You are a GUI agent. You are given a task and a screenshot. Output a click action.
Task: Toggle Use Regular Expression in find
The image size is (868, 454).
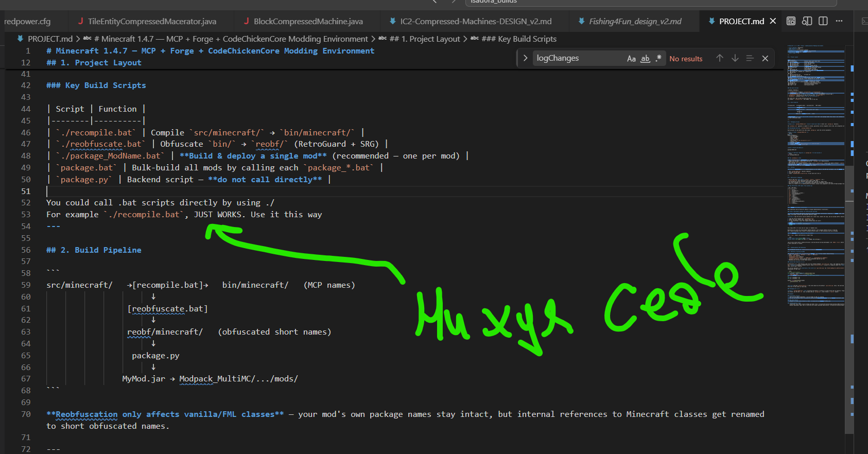coord(658,59)
